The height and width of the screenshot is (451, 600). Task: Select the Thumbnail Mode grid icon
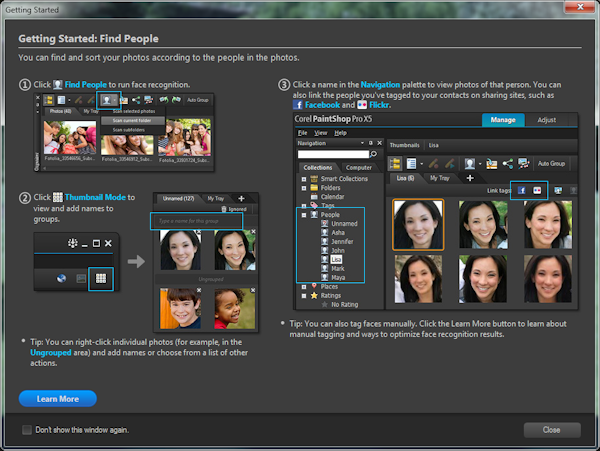(101, 281)
